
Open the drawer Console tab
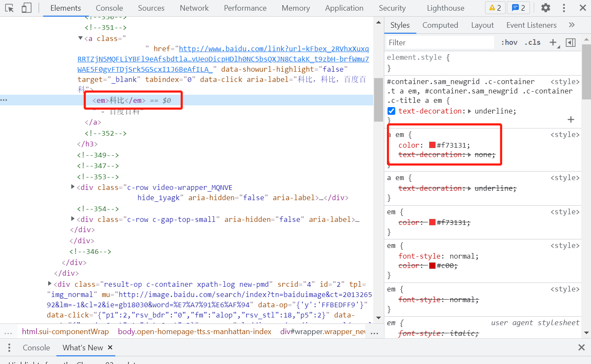coord(36,347)
